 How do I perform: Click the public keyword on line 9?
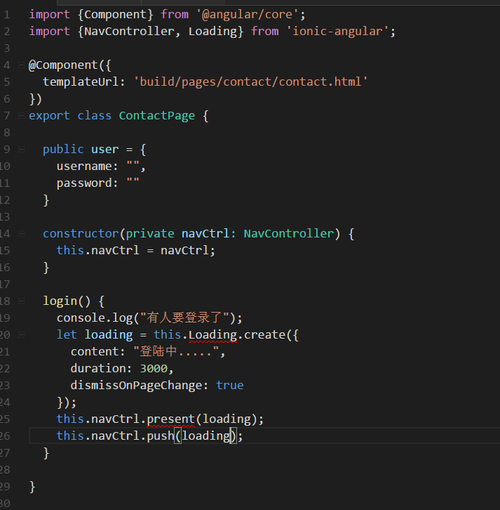pos(63,150)
